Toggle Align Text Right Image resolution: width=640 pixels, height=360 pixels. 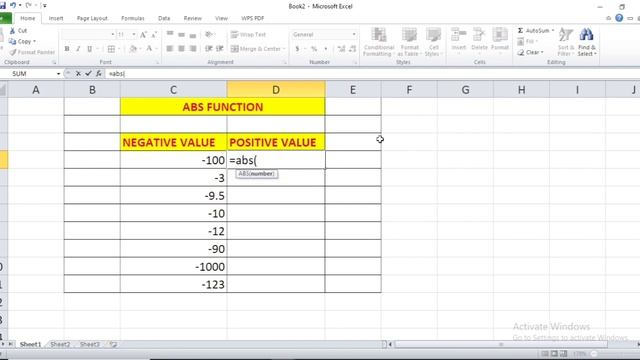pyautogui.click(x=193, y=49)
